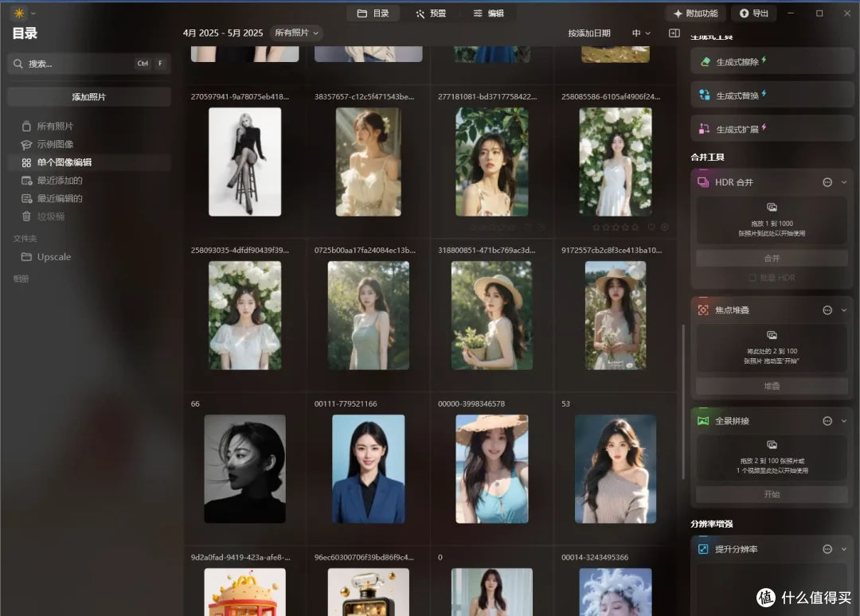Open the Upscale folder
Image resolution: width=860 pixels, height=616 pixels.
pos(89,256)
